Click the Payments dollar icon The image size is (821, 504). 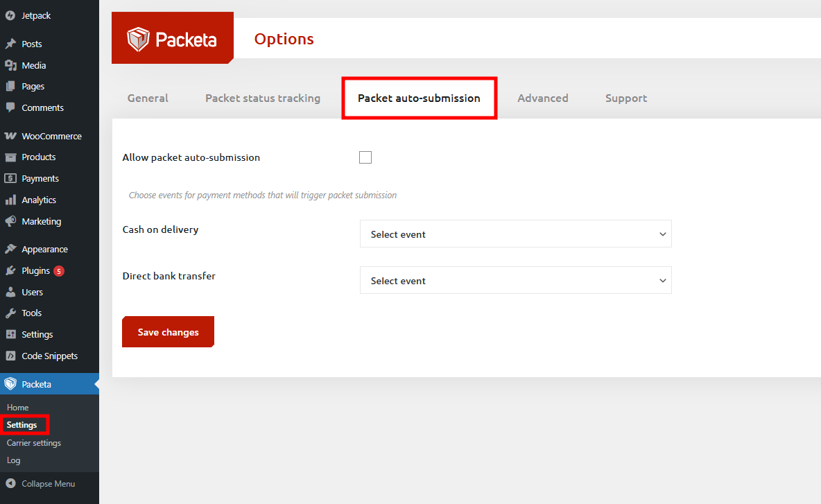(x=10, y=178)
